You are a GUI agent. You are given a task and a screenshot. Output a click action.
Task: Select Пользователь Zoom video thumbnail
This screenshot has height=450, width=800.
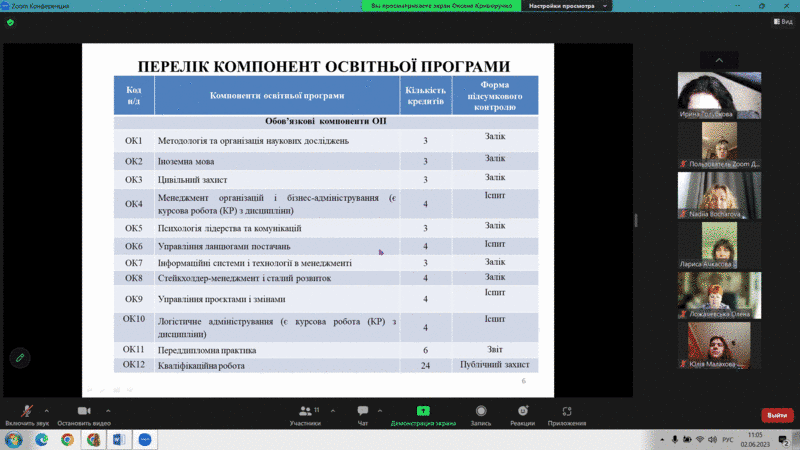point(719,145)
